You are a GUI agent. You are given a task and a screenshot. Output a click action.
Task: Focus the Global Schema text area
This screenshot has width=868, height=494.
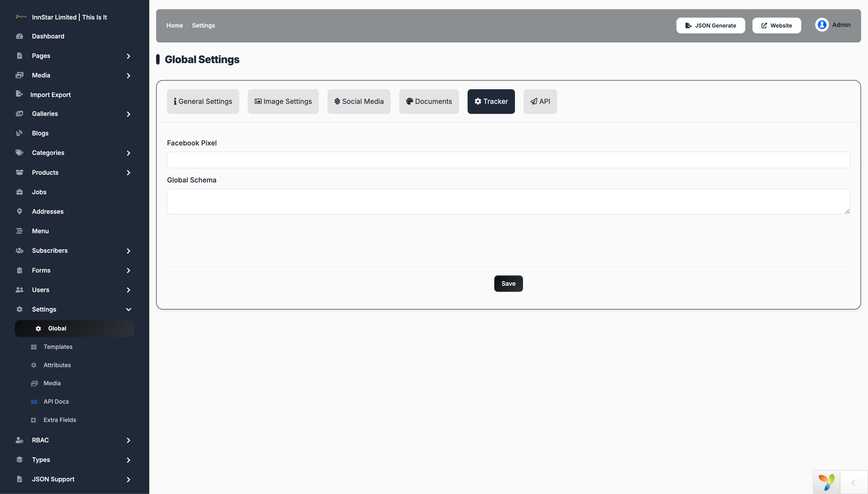(x=509, y=202)
